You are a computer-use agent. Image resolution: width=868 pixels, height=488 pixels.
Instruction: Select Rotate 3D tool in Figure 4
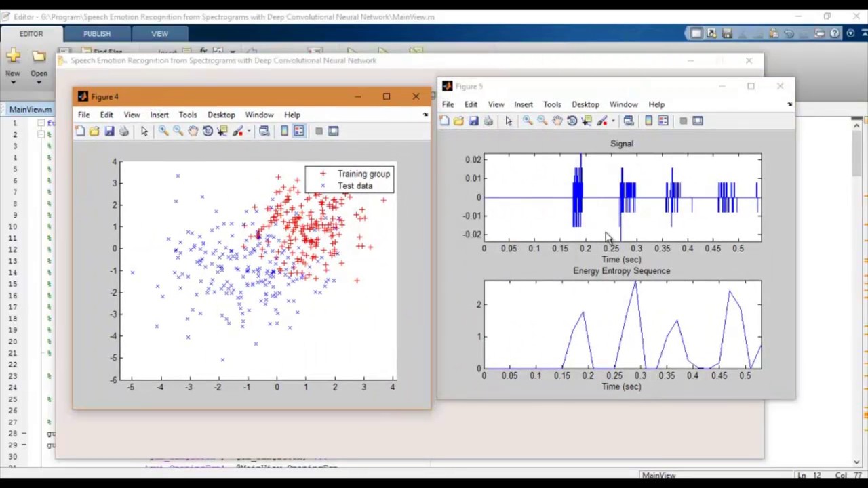208,131
